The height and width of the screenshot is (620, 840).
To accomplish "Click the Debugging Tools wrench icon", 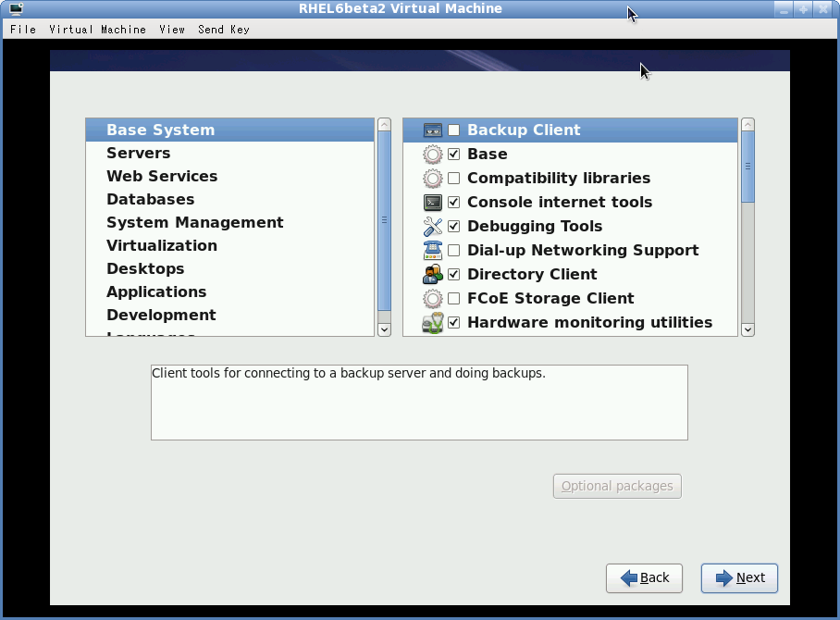I will click(432, 226).
